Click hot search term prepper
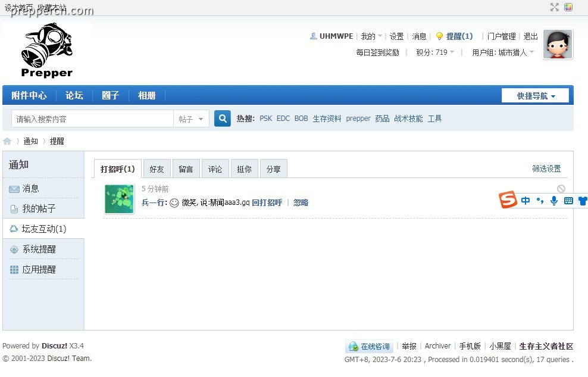This screenshot has height=377, width=588. [358, 119]
